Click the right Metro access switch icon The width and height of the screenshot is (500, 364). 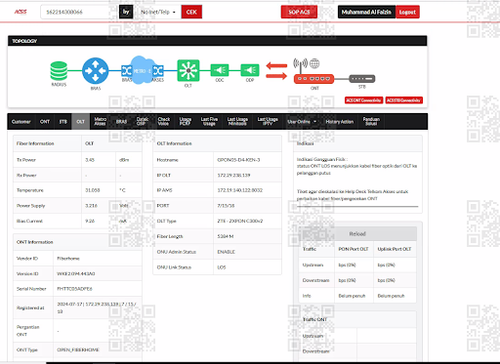(x=158, y=71)
